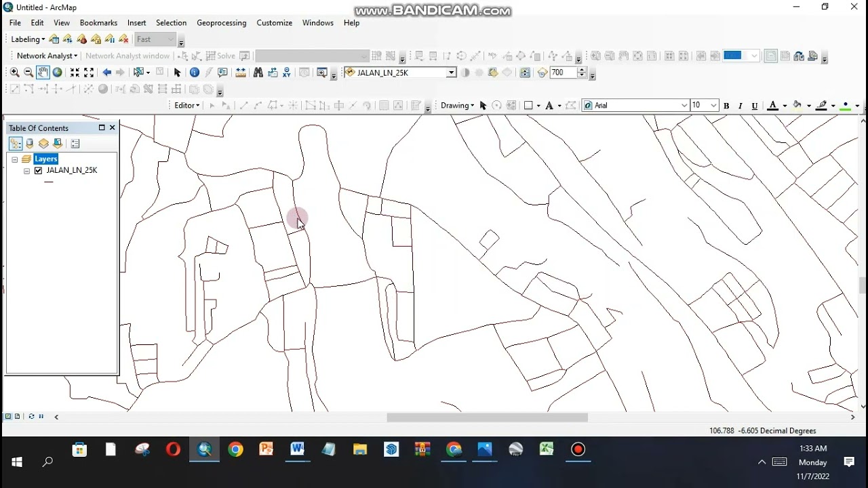
Task: Open the Edit menu
Action: pos(37,22)
